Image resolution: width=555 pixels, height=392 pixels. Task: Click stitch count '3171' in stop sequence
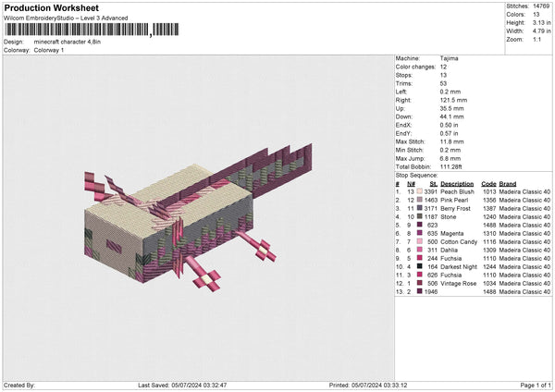point(431,208)
